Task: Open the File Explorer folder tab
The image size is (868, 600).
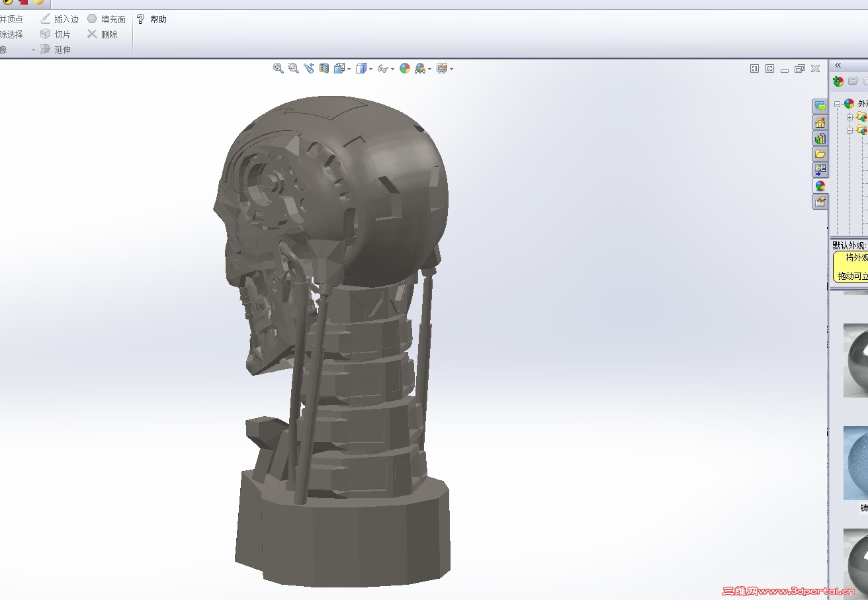Action: pos(820,154)
